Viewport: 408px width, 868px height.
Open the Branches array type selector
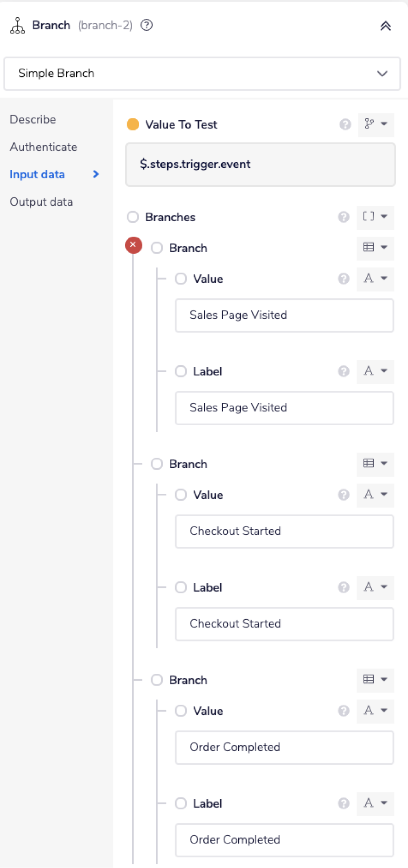[x=375, y=217]
